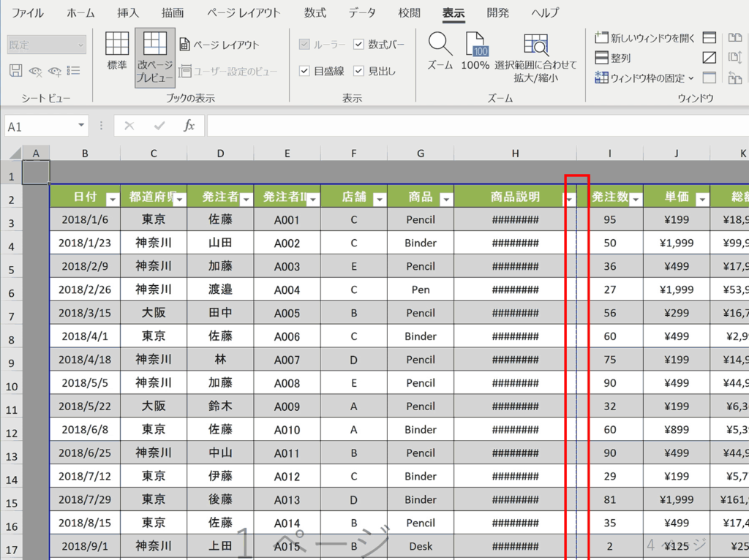This screenshot has height=560, width=749.
Task: Switch to the ホーム ribbon tab
Action: 80,12
